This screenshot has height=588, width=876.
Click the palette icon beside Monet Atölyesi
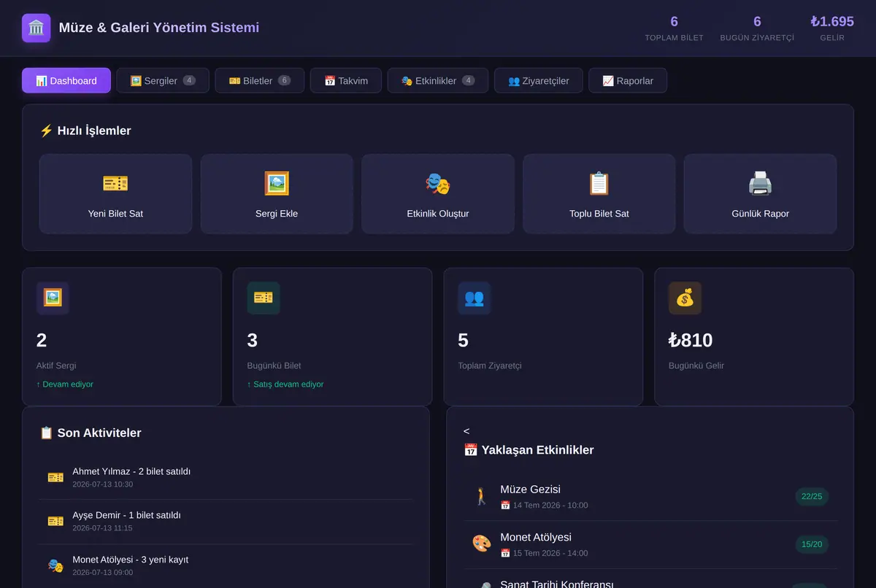[x=482, y=543]
